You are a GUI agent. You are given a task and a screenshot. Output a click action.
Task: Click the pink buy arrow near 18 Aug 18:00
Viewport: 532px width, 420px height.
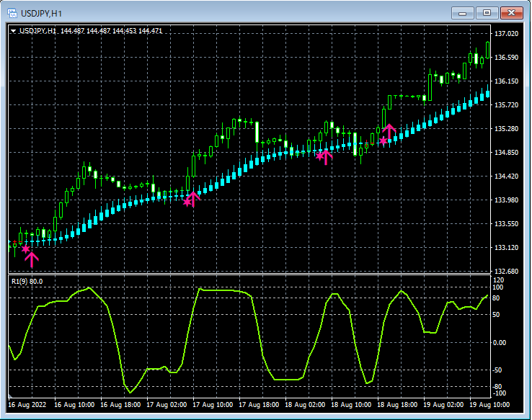(x=389, y=132)
